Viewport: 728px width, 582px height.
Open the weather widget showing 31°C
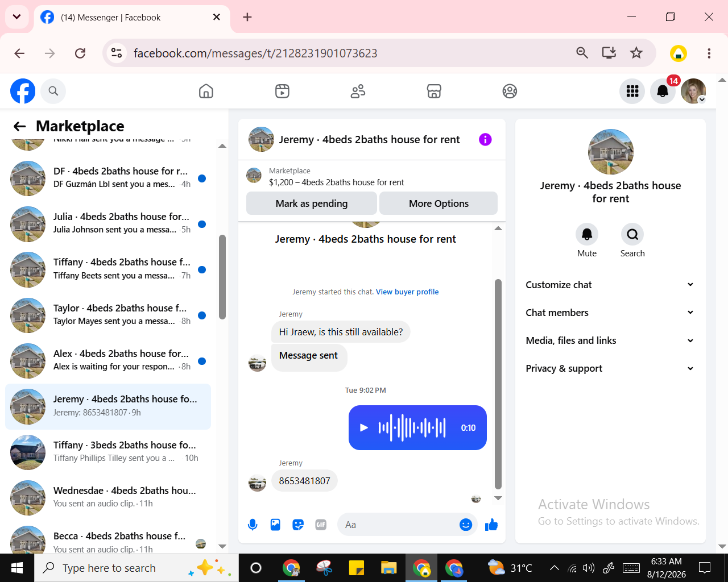(510, 568)
